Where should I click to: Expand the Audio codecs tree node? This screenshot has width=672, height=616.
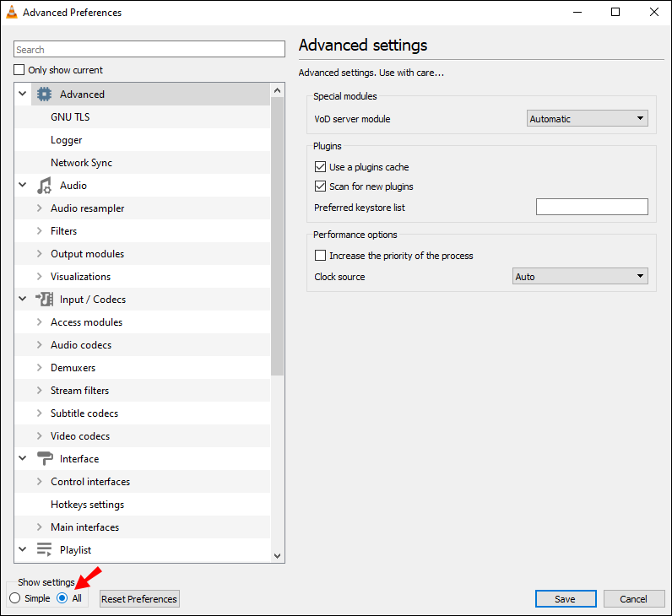coord(40,345)
